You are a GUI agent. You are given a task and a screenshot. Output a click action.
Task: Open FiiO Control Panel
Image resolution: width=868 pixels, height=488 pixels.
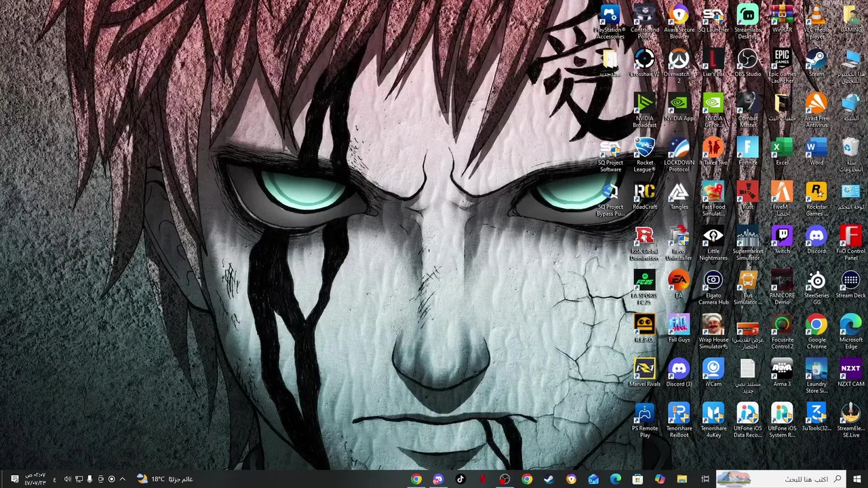pos(851,243)
